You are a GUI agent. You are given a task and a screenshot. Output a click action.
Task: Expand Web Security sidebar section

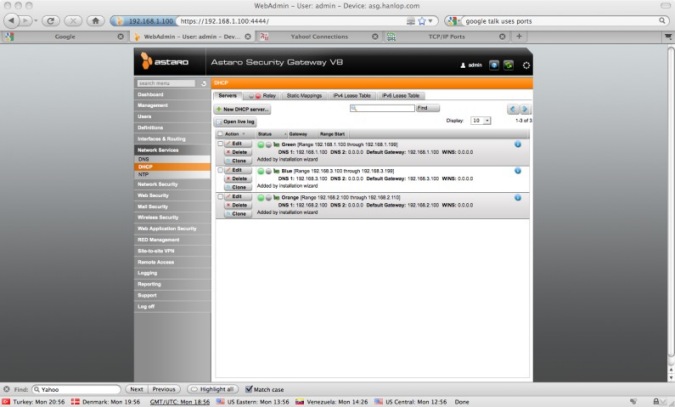[158, 195]
